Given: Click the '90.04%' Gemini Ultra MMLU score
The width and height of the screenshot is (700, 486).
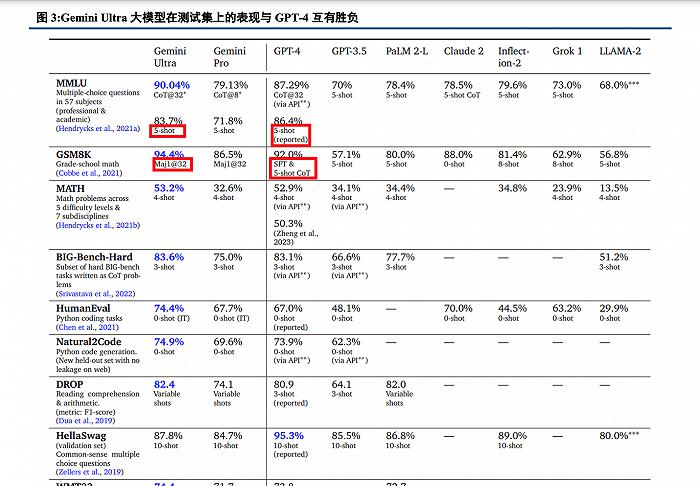Looking at the screenshot, I should click(172, 85).
